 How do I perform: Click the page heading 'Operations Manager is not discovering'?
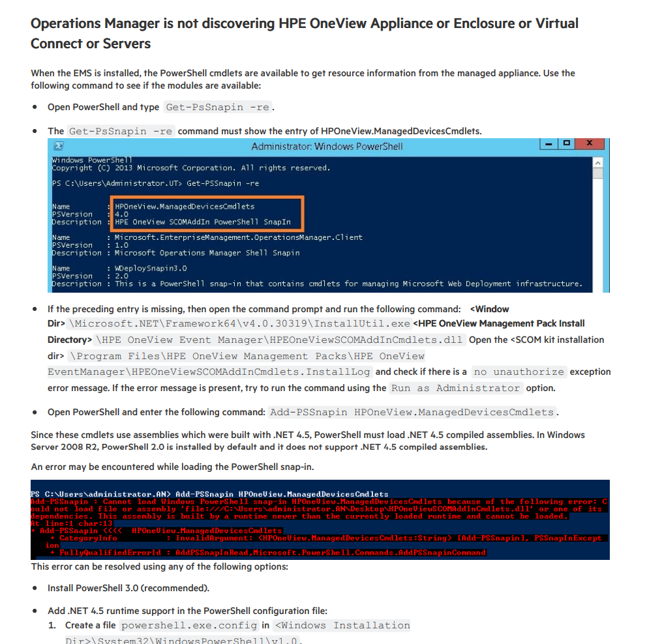[x=305, y=33]
